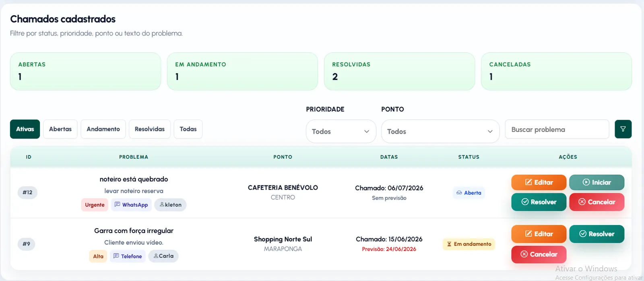Click the kleton user tag
The width and height of the screenshot is (644, 281).
point(170,205)
